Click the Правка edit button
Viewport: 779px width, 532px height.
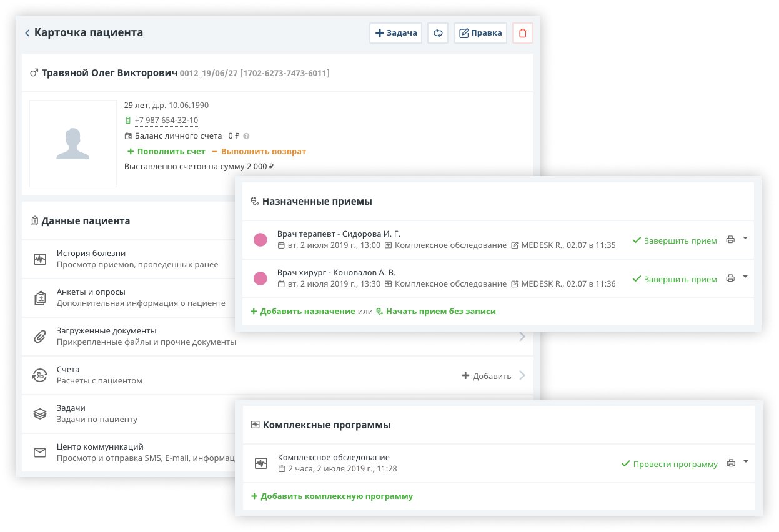coord(480,33)
